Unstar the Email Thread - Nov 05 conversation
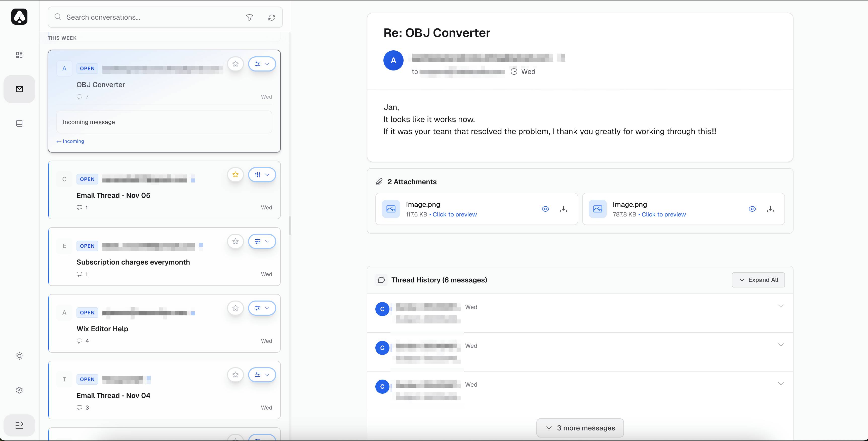The height and width of the screenshot is (441, 868). click(x=235, y=175)
